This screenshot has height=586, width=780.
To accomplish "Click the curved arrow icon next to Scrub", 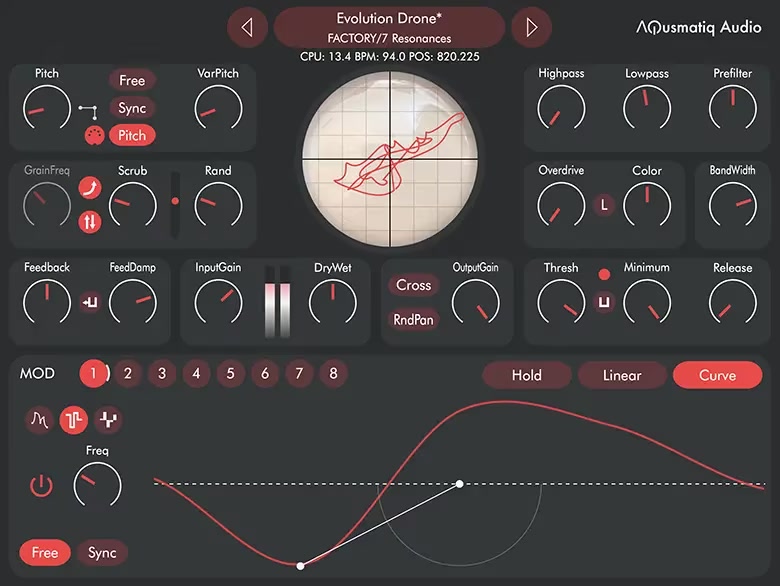I will point(90,187).
